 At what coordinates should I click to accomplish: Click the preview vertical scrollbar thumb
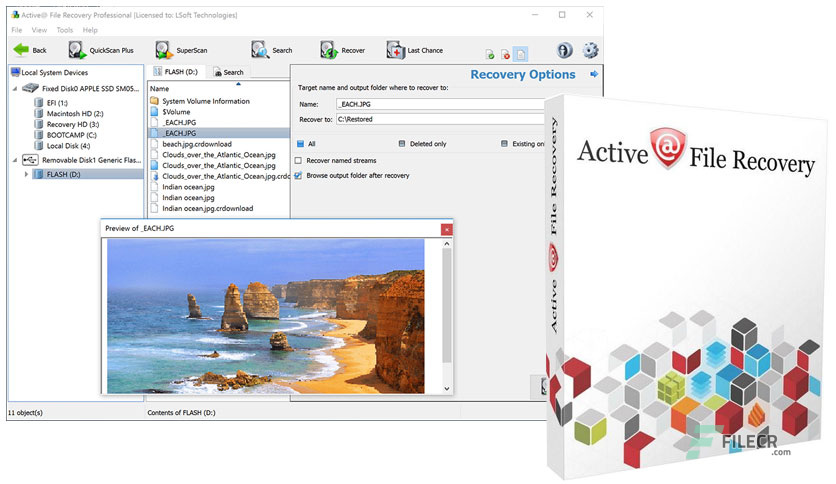(447, 306)
